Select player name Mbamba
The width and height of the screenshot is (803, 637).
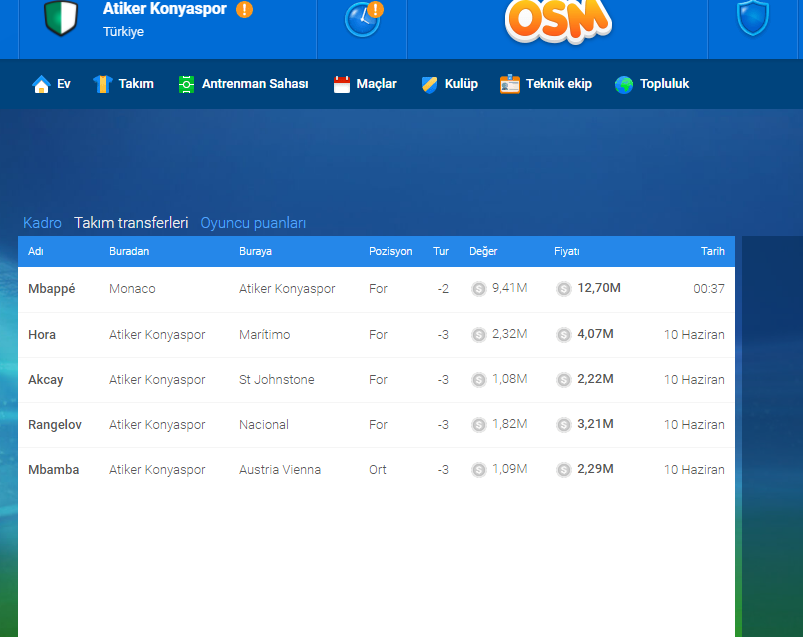coord(54,470)
